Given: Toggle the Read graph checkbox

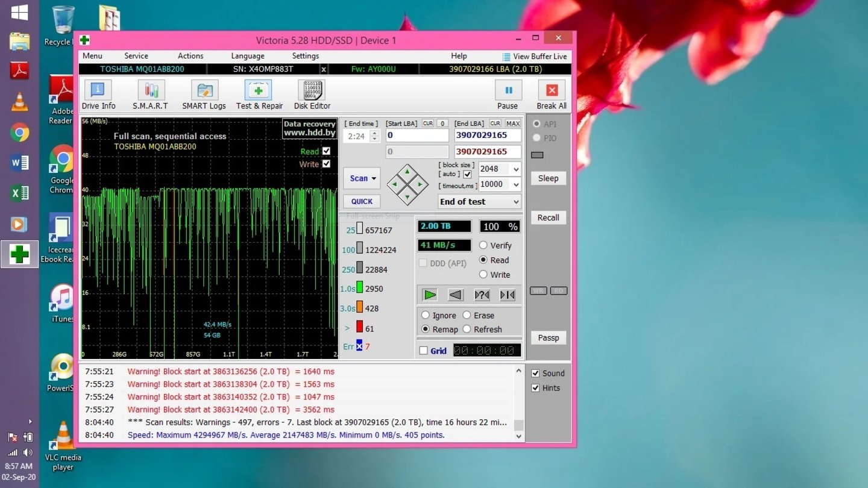Looking at the screenshot, I should click(x=326, y=151).
